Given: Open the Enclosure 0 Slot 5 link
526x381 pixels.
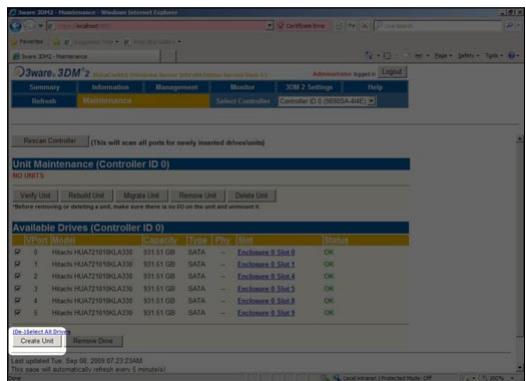Looking at the screenshot, I should (x=266, y=289).
